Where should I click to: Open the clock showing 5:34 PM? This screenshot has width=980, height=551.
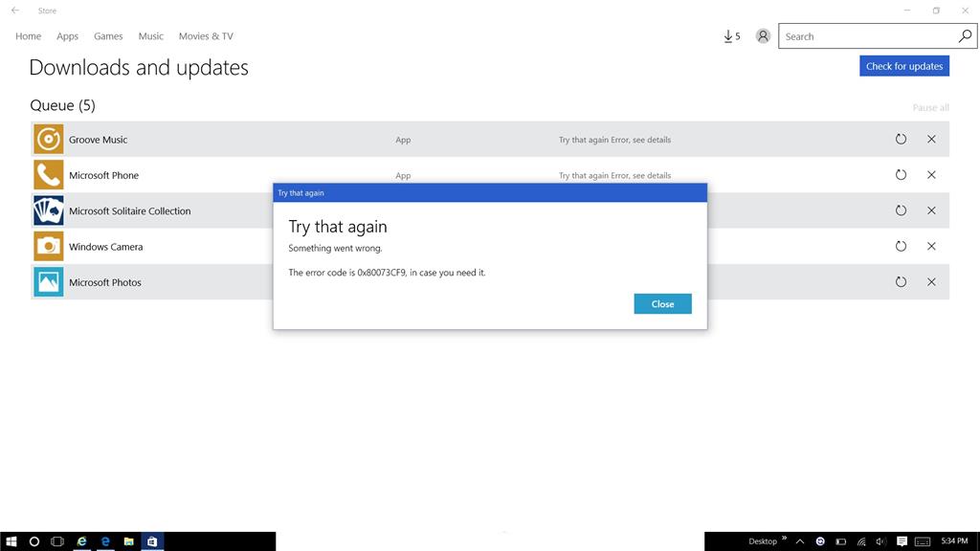pyautogui.click(x=954, y=541)
